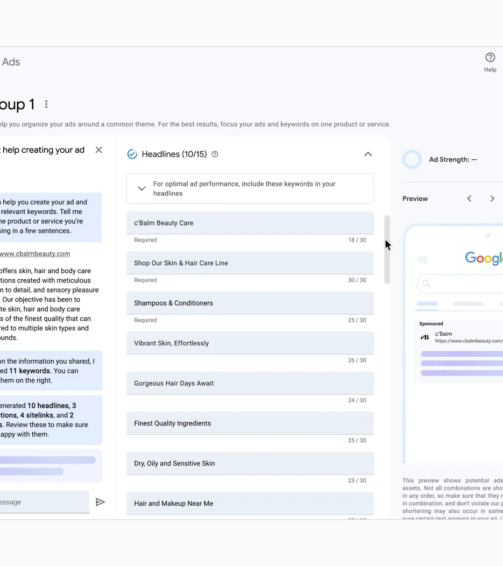Click the "23 / 30" character count
This screenshot has height=566, width=503.
point(357,480)
